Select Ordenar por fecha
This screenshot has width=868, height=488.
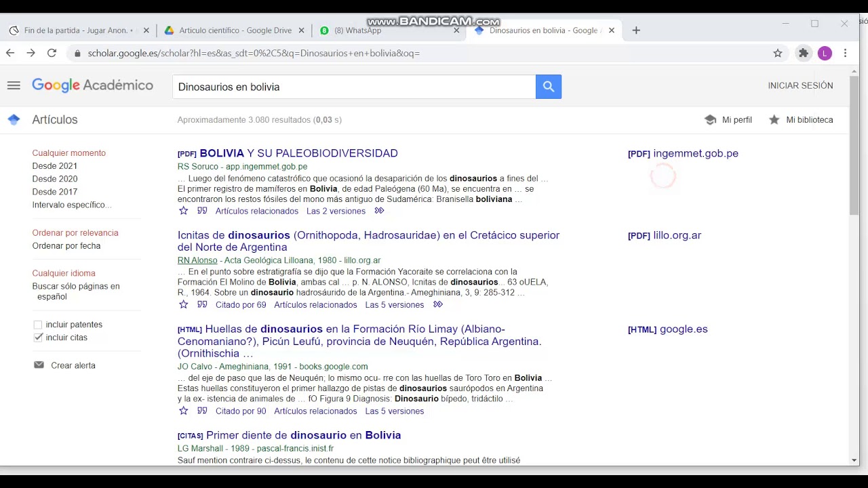(x=66, y=246)
